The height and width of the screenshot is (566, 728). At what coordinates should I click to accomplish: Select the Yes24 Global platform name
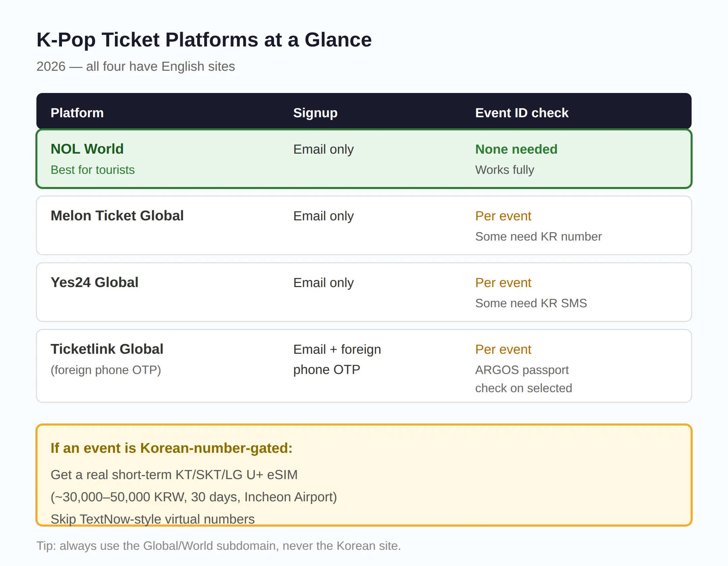pos(94,282)
